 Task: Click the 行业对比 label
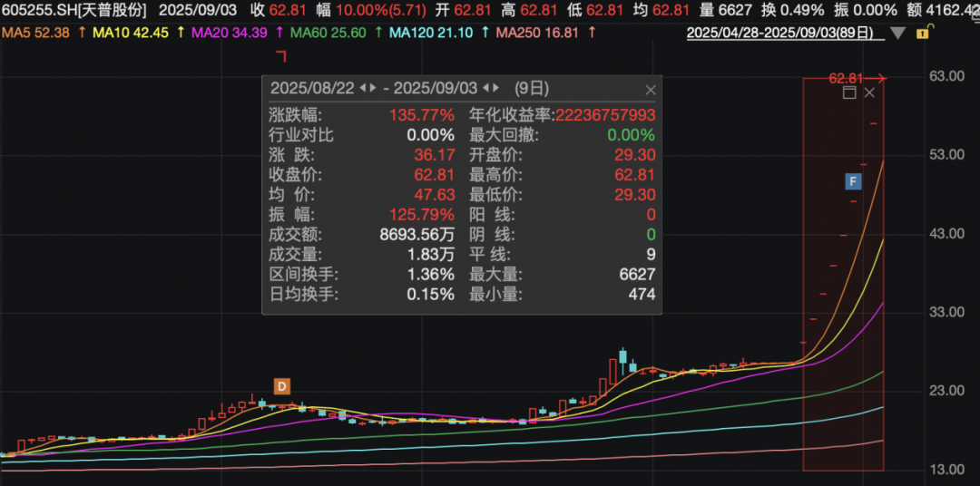[x=301, y=135]
